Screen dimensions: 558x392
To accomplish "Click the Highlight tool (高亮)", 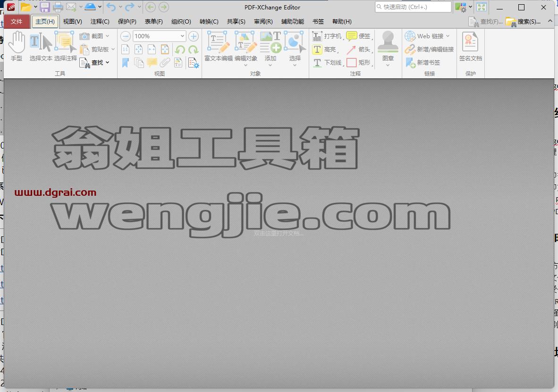I will 324,50.
